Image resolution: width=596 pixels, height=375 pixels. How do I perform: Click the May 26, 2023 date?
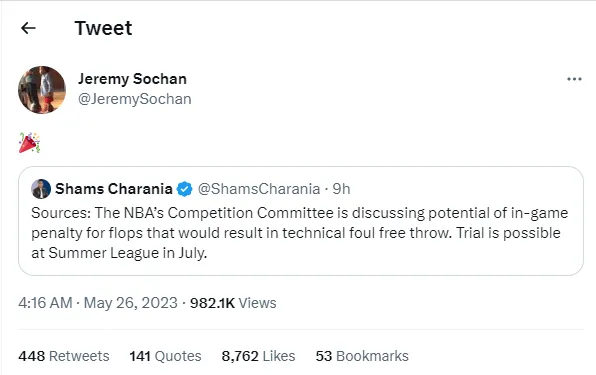click(130, 303)
